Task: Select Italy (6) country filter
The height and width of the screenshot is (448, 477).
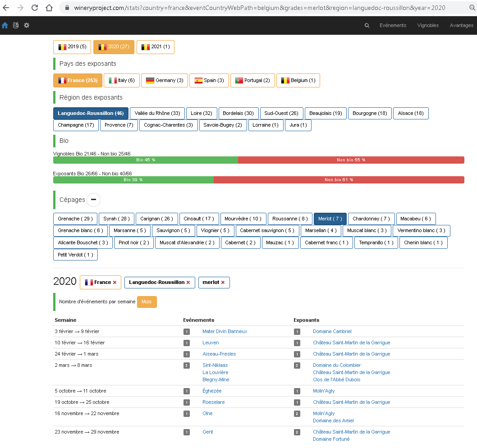Action: pyautogui.click(x=122, y=81)
